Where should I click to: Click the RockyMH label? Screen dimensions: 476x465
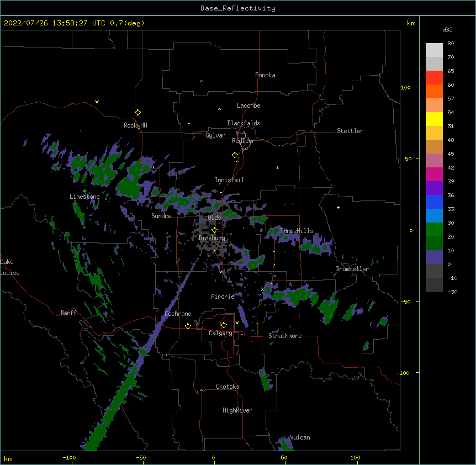[x=135, y=125]
